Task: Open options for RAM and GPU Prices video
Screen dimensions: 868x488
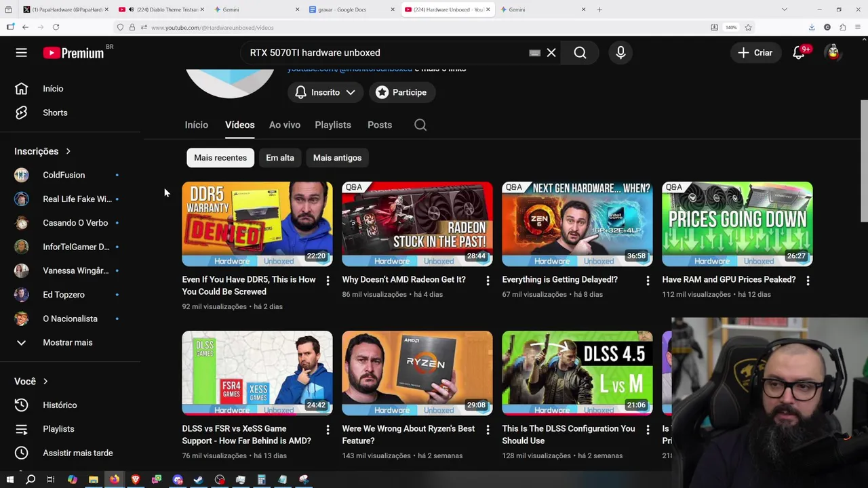Action: [x=808, y=280]
